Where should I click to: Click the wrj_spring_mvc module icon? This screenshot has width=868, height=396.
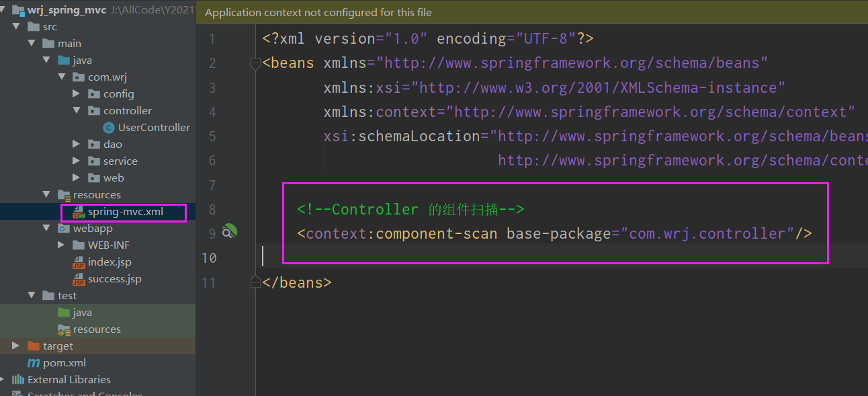(18, 10)
